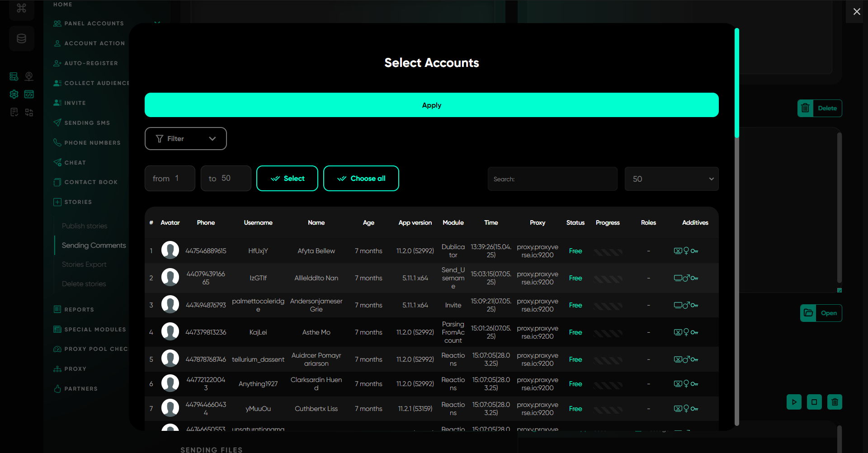Image resolution: width=868 pixels, height=453 pixels.
Task: Select the account row for yMuuOu
Action: [x=258, y=409]
